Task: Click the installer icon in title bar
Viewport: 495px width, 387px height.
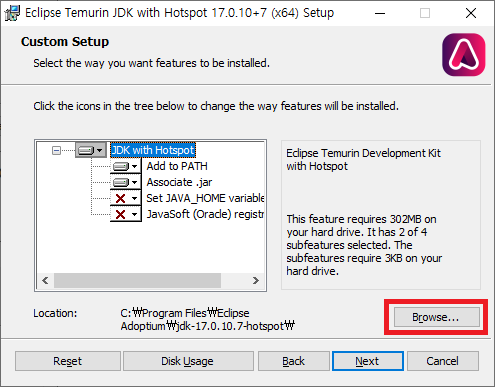Action: 12,13
